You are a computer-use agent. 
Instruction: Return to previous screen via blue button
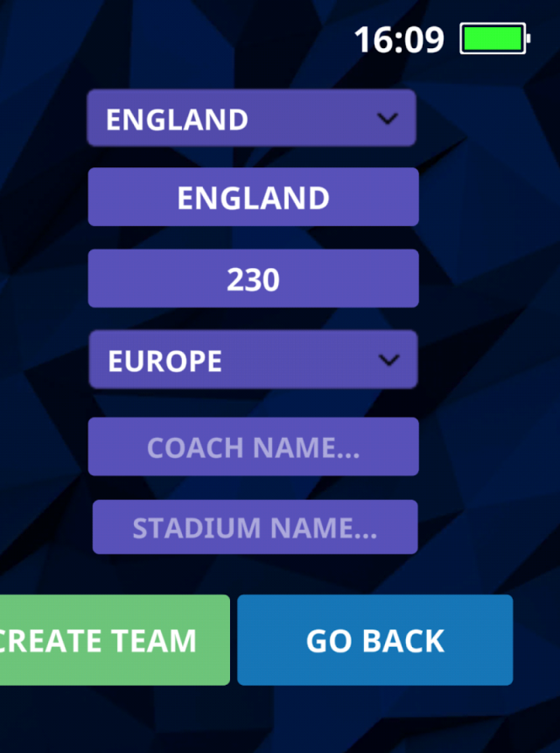click(375, 640)
